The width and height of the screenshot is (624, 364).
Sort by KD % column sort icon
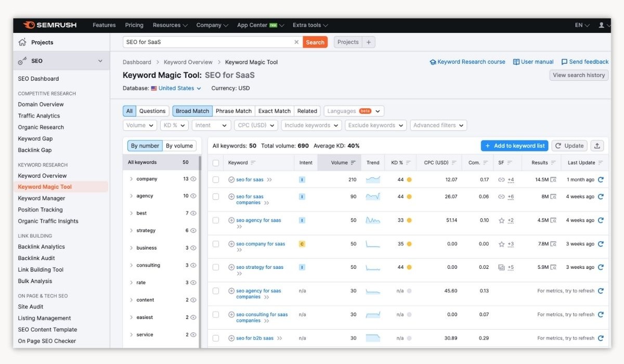408,163
